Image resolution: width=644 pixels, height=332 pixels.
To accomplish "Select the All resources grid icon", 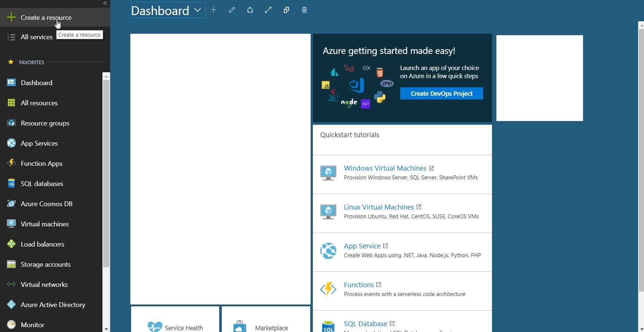I will click(x=11, y=103).
